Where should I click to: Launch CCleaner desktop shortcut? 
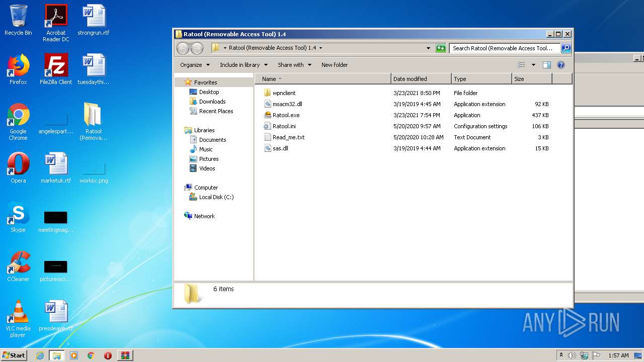pyautogui.click(x=18, y=266)
